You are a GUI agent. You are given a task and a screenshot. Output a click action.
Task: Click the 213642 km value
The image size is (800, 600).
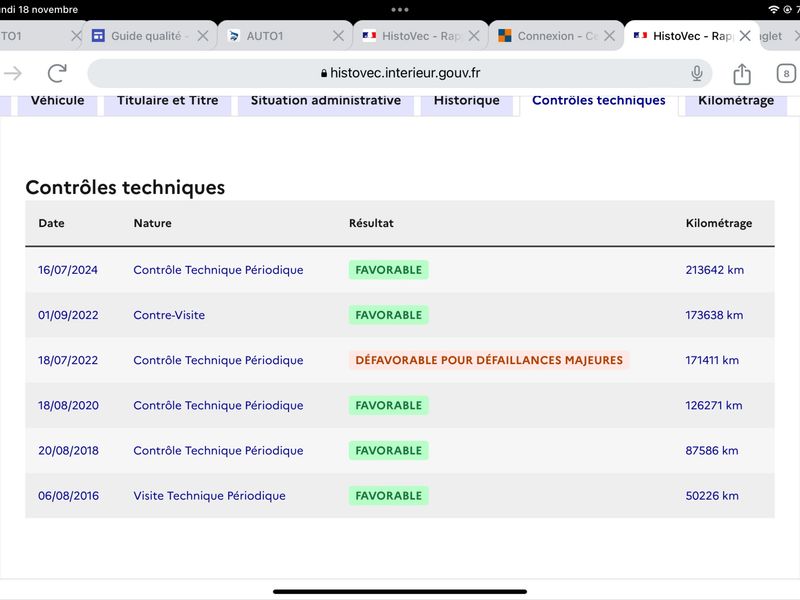point(714,270)
